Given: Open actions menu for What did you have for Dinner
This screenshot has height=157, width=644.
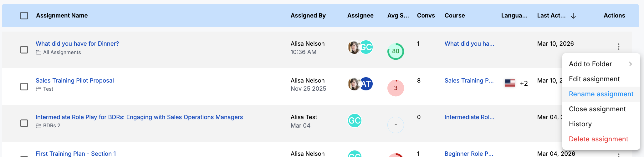Looking at the screenshot, I should [x=618, y=47].
